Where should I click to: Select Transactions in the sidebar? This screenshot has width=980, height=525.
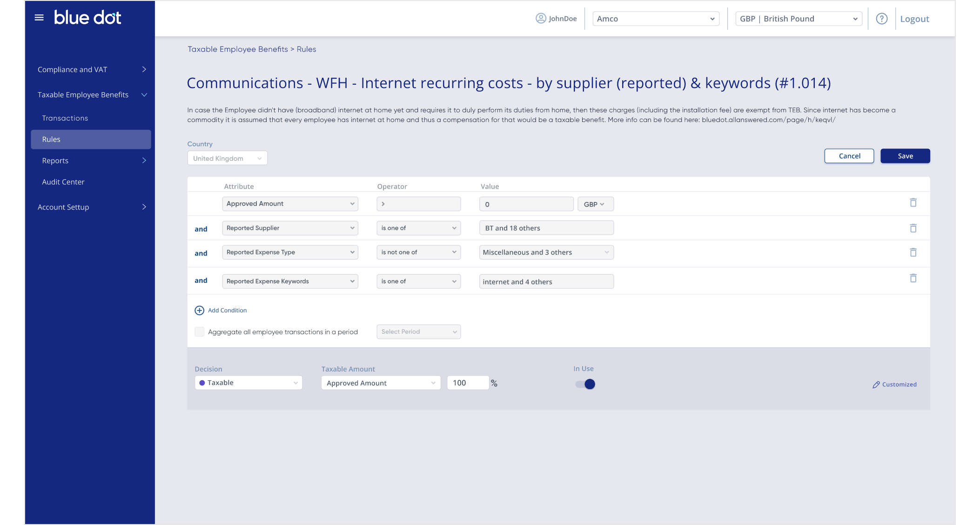coord(65,118)
